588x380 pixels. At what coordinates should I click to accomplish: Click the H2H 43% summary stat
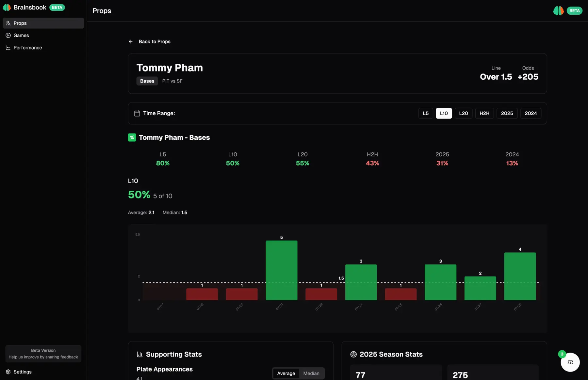[372, 159]
